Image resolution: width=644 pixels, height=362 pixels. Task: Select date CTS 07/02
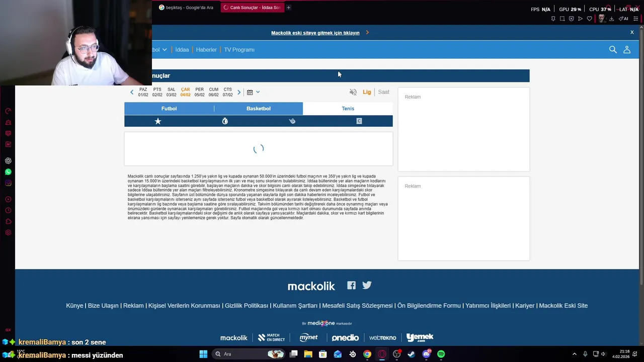[x=228, y=92]
